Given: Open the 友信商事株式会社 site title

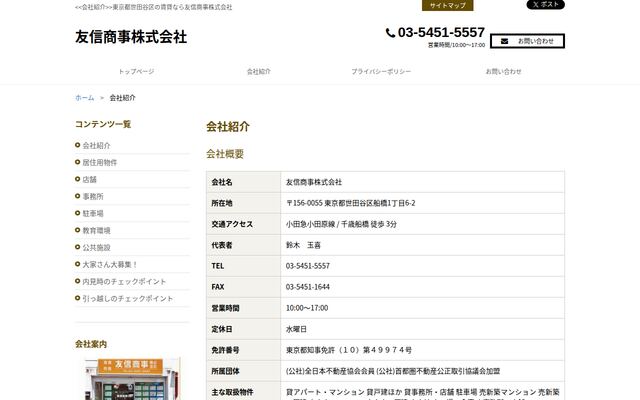Looking at the screenshot, I should tap(131, 37).
